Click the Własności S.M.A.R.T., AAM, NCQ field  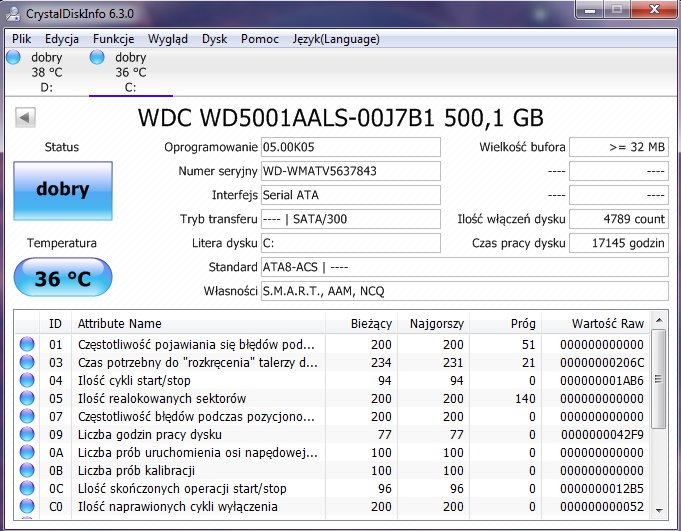coord(465,291)
